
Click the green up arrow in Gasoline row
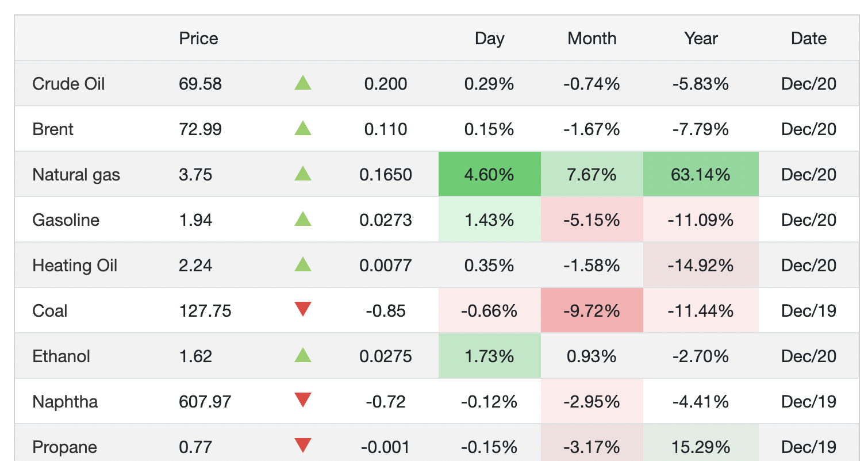303,219
